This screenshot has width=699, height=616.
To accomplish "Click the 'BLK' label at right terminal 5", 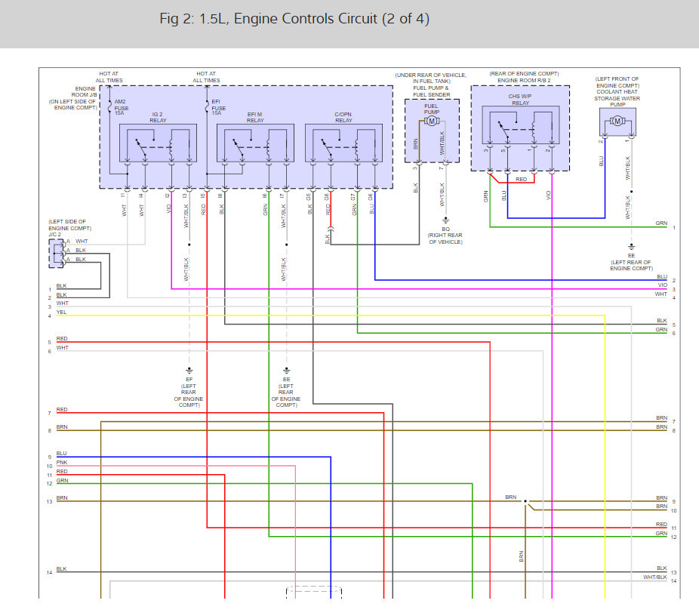I will (x=662, y=321).
